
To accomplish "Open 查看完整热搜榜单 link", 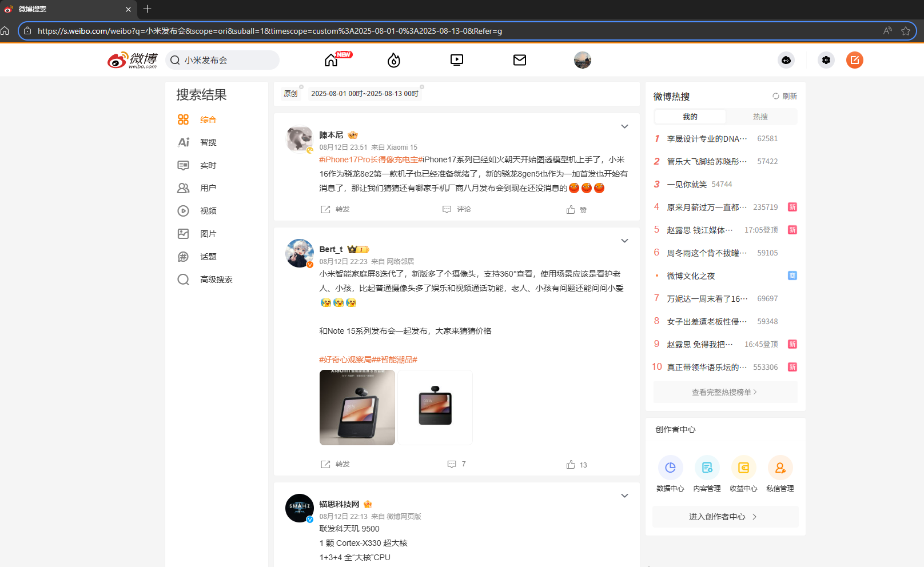I will 724,392.
